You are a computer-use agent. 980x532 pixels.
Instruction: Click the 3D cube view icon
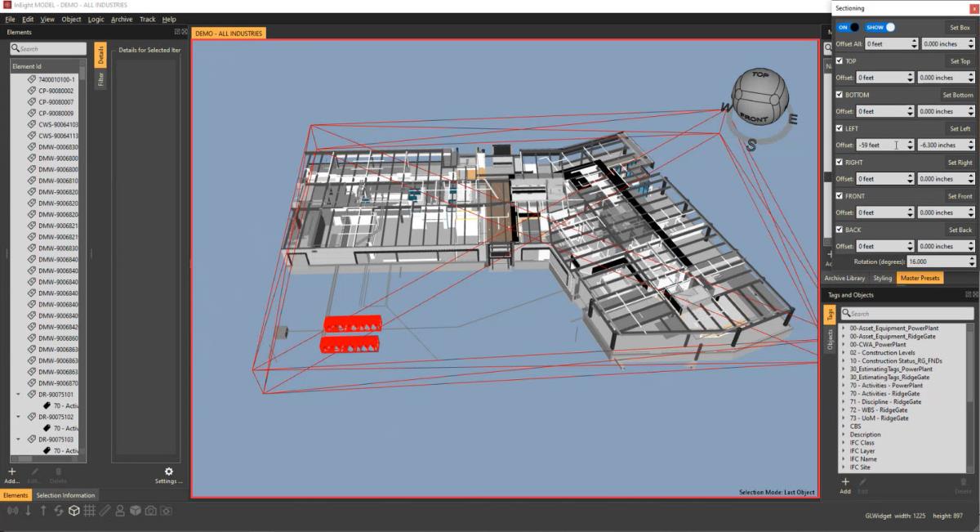coord(73,511)
